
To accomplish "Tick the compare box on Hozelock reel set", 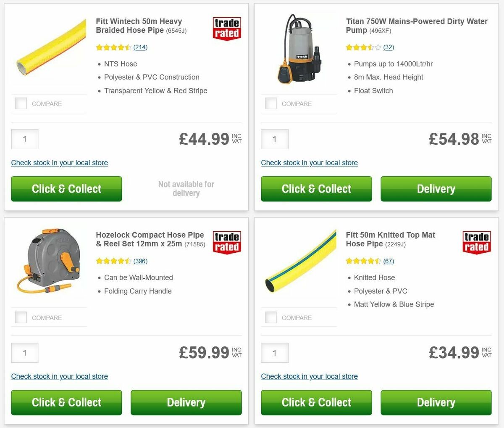I will click(x=21, y=317).
